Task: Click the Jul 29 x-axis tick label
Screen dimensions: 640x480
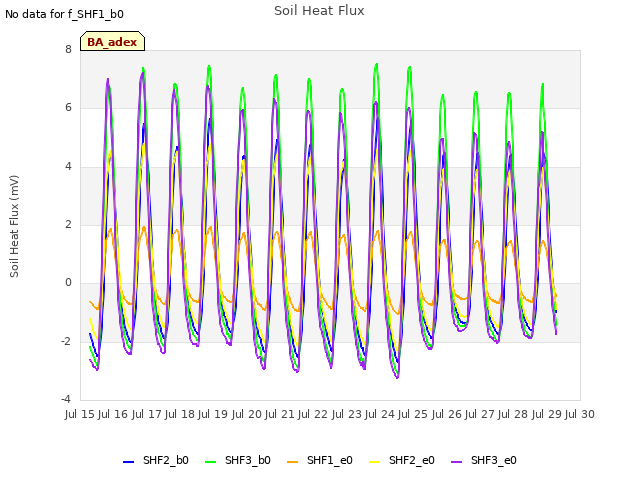Action: (547, 414)
